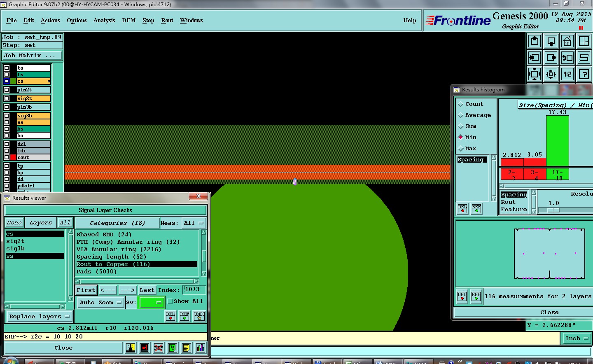Click the REF icon in Results viewer
The image size is (593, 364).
pyautogui.click(x=184, y=316)
